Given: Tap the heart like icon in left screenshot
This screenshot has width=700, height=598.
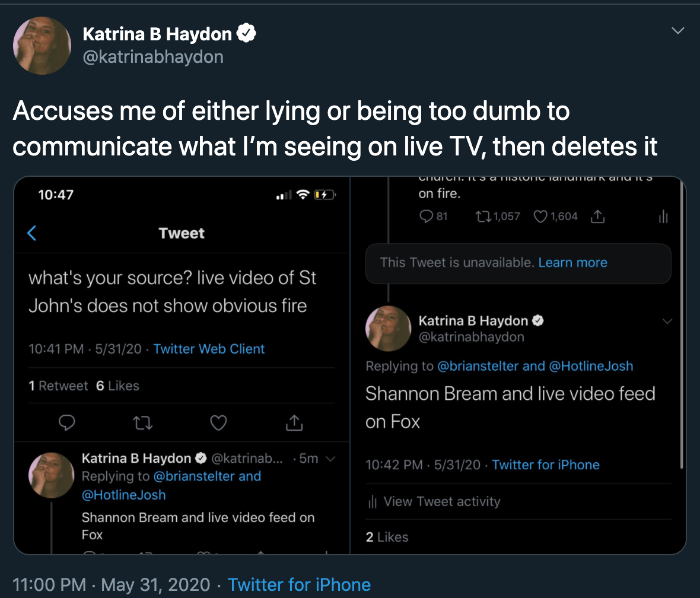Looking at the screenshot, I should pyautogui.click(x=218, y=422).
